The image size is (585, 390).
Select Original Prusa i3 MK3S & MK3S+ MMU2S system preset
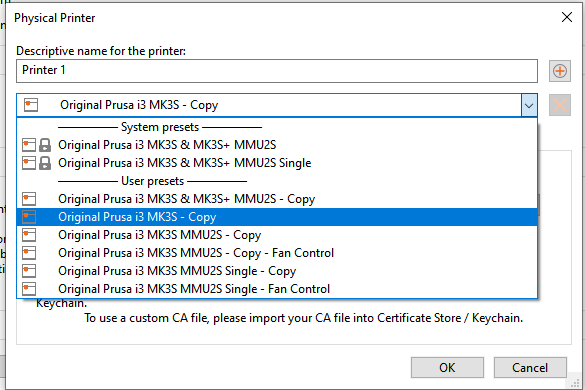coord(277,145)
